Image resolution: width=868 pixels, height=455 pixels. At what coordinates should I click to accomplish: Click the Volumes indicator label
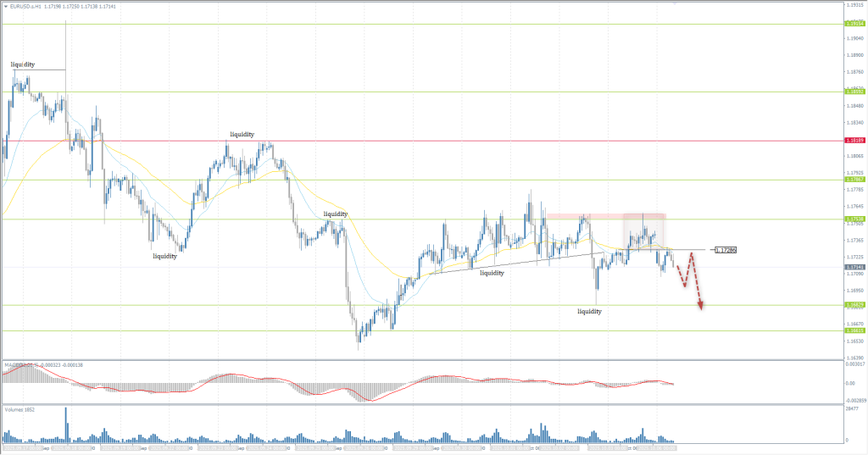[x=17, y=408]
